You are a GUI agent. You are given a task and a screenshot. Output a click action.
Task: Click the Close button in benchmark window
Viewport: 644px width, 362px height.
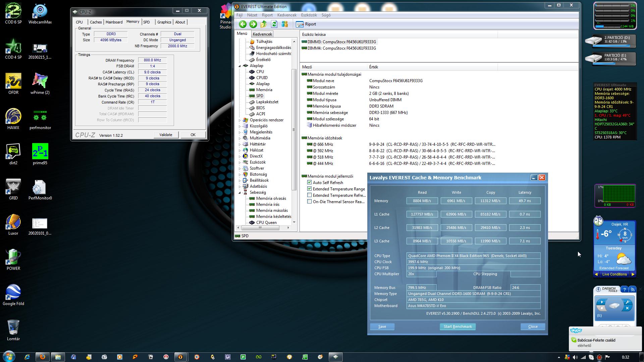[x=533, y=326]
